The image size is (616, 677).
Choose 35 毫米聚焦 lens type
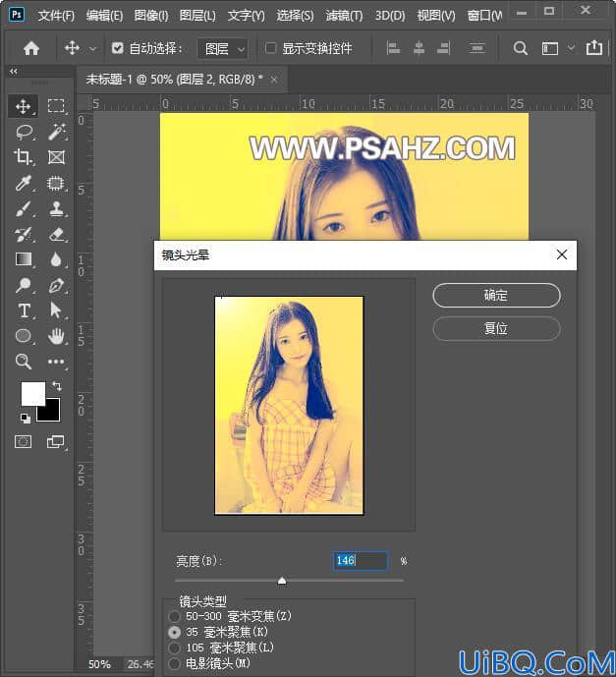click(175, 633)
